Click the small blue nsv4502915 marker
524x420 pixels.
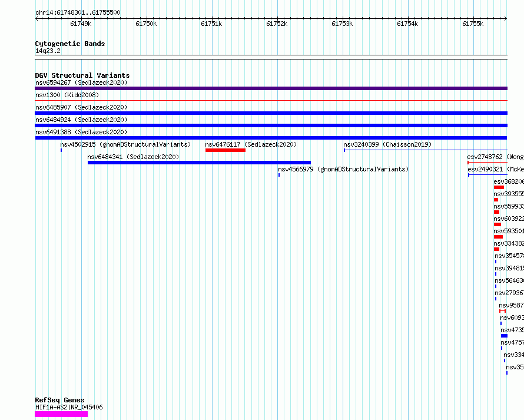(61, 150)
